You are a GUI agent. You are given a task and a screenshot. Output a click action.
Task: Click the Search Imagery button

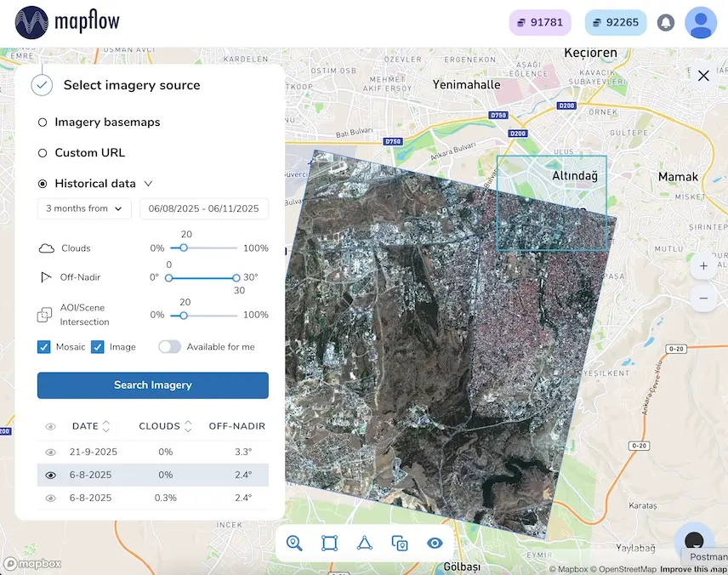153,385
